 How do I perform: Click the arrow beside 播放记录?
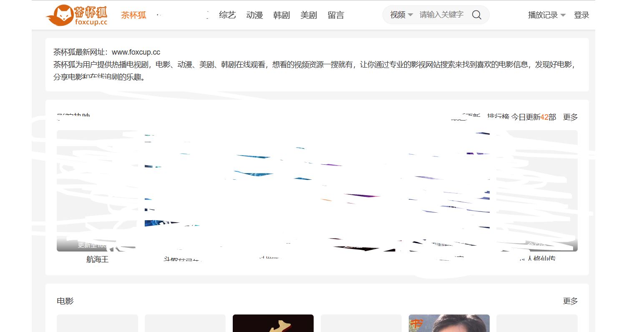coord(563,15)
